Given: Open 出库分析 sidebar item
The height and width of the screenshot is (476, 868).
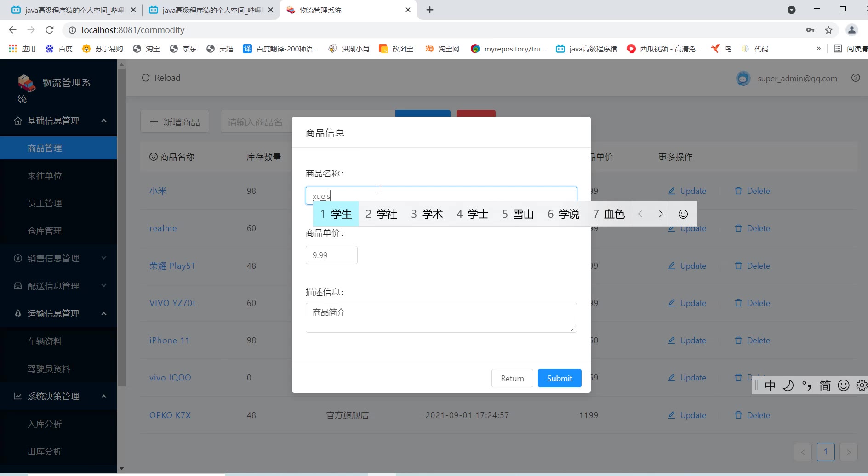Looking at the screenshot, I should coord(58,451).
